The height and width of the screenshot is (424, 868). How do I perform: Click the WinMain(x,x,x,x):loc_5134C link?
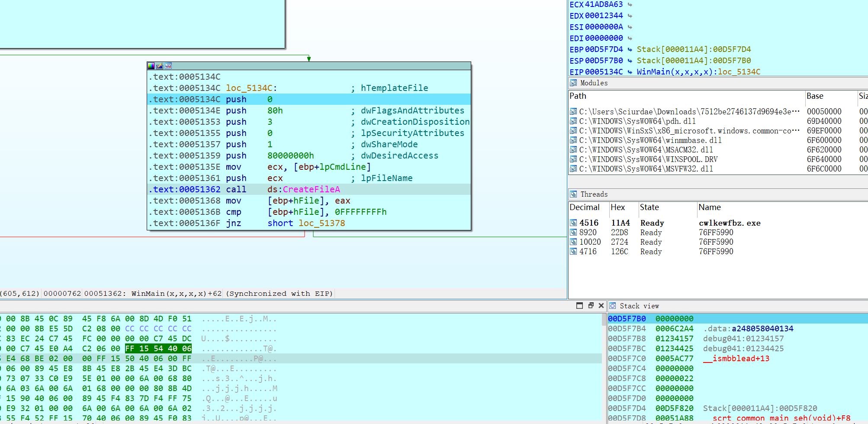(698, 72)
